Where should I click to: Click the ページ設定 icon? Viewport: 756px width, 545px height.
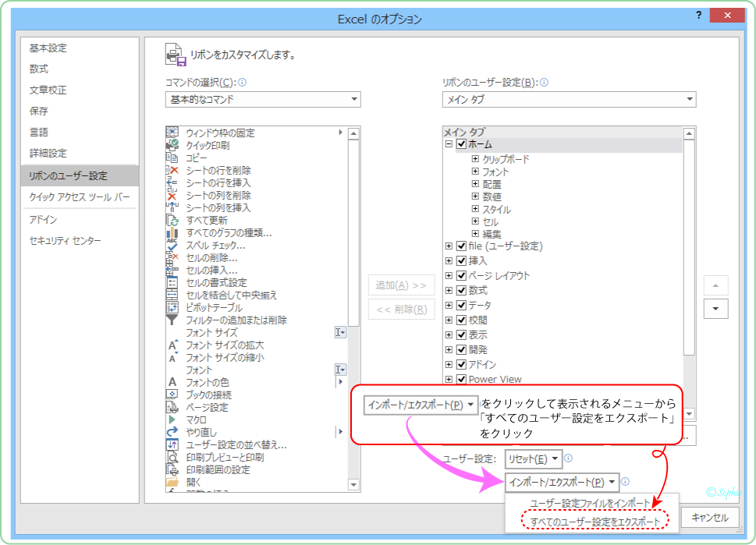point(172,407)
